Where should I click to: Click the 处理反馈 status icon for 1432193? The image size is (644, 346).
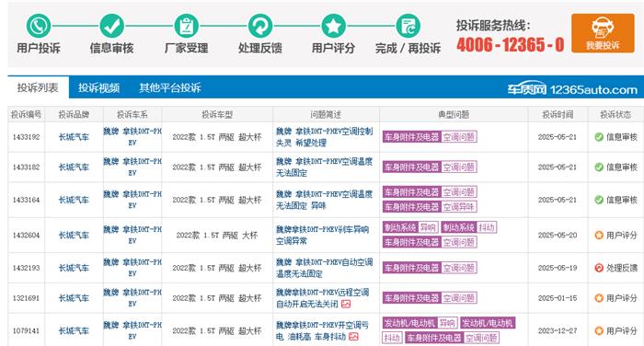point(599,268)
